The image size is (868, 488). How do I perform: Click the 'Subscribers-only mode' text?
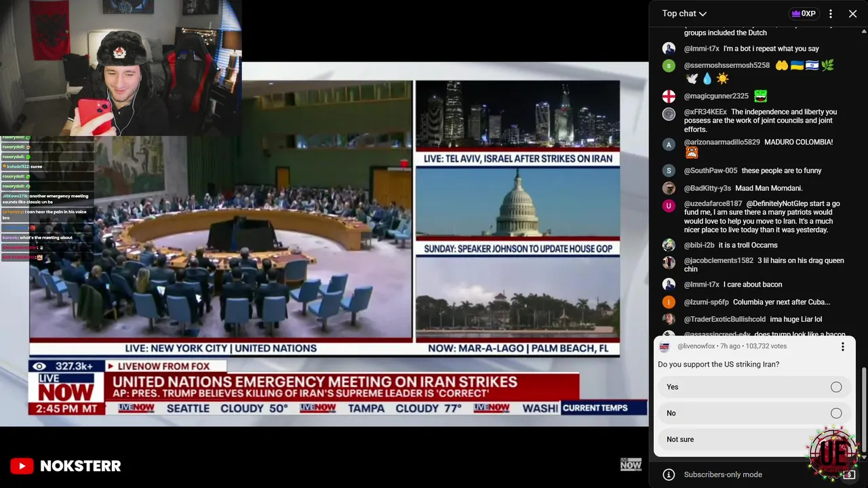coord(723,474)
